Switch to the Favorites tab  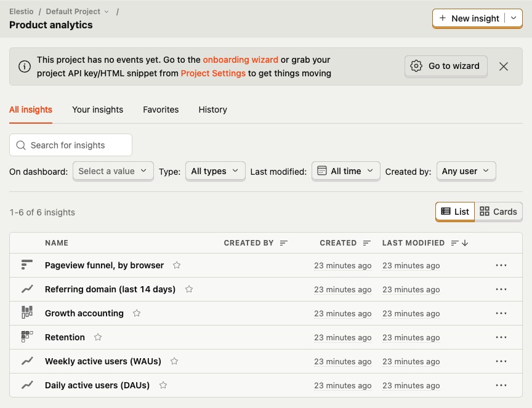point(161,110)
